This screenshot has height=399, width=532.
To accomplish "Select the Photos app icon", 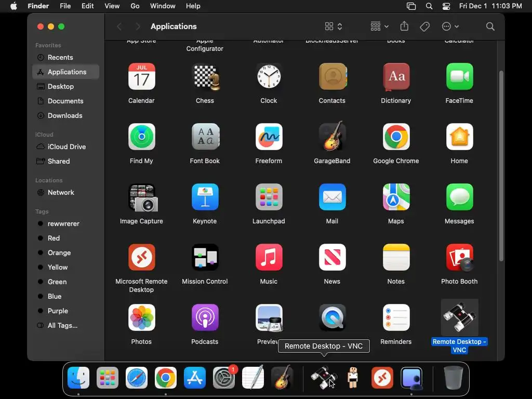I will (x=141, y=317).
